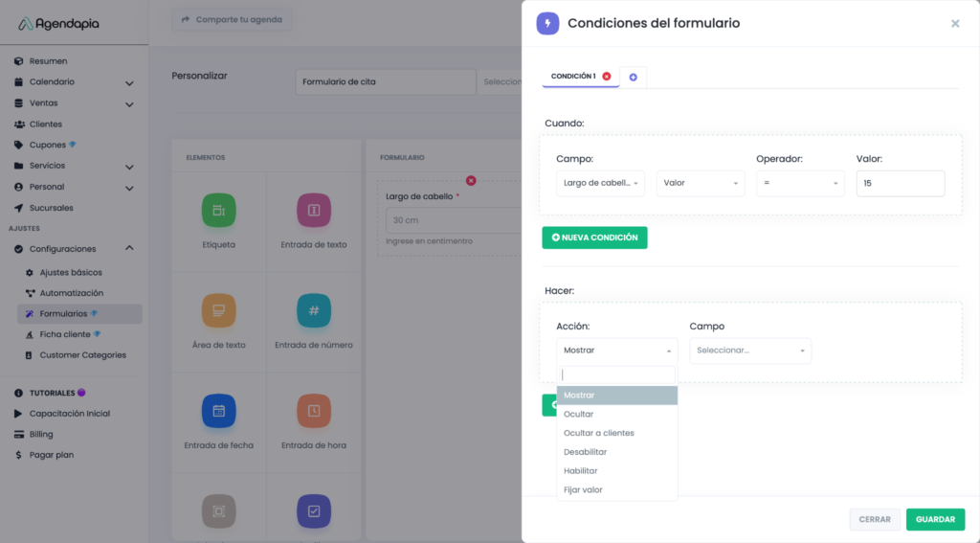Pick 'Habilitar' option in the action list

coord(581,471)
